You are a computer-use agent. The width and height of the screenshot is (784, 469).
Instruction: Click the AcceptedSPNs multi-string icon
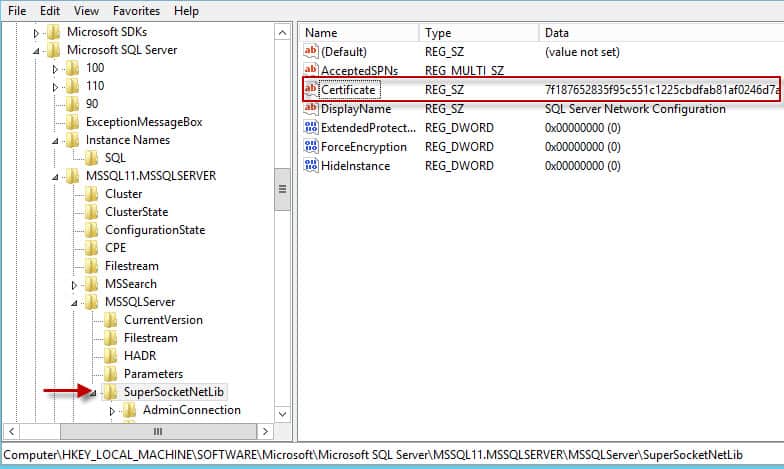coord(310,70)
